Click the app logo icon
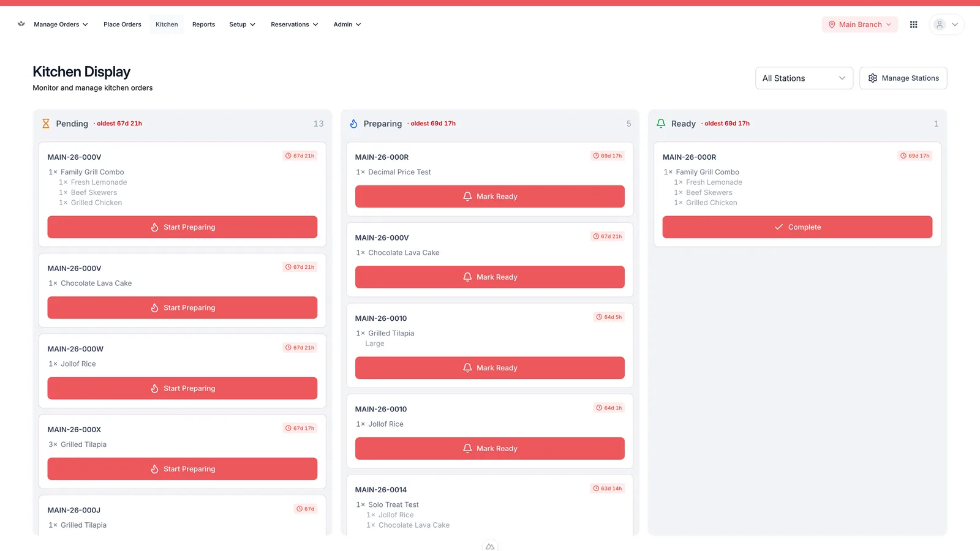The image size is (980, 551). click(21, 24)
